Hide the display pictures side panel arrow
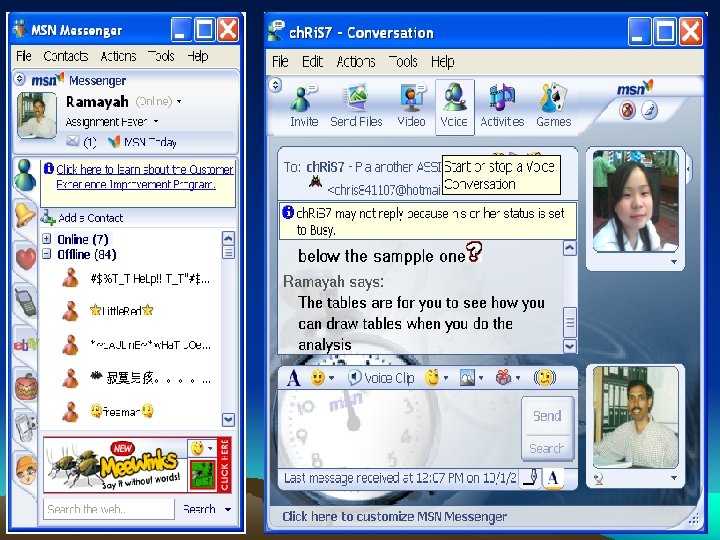720x540 pixels. tap(688, 169)
